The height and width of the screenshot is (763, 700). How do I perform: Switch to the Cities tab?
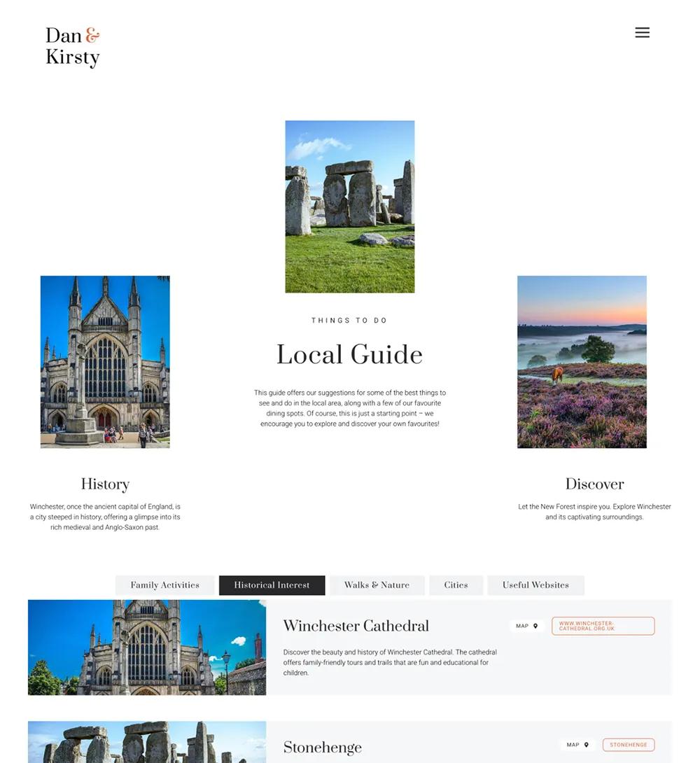(x=456, y=585)
